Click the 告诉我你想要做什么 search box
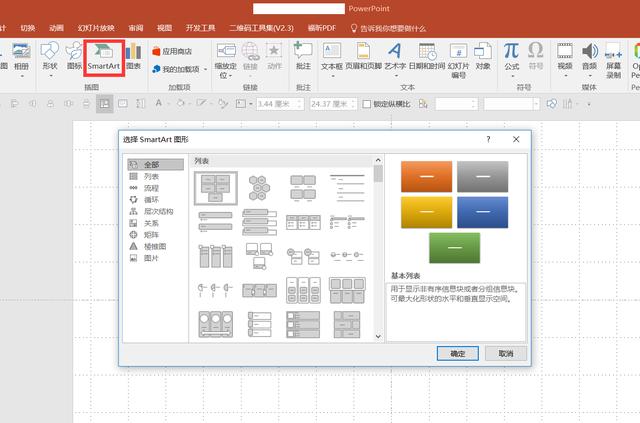 388,28
